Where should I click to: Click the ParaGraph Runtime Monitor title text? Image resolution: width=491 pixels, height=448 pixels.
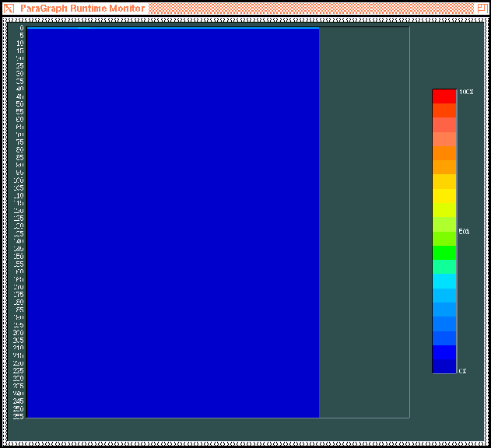point(82,8)
